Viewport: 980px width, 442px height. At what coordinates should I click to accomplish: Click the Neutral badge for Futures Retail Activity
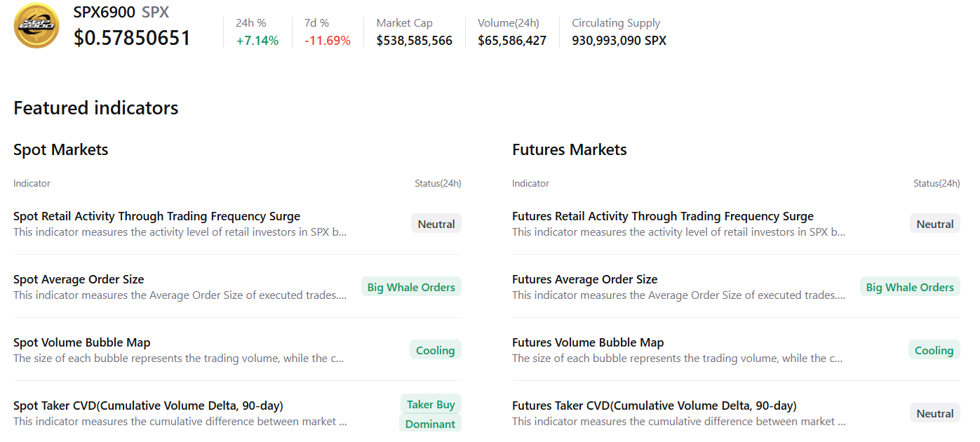click(934, 224)
